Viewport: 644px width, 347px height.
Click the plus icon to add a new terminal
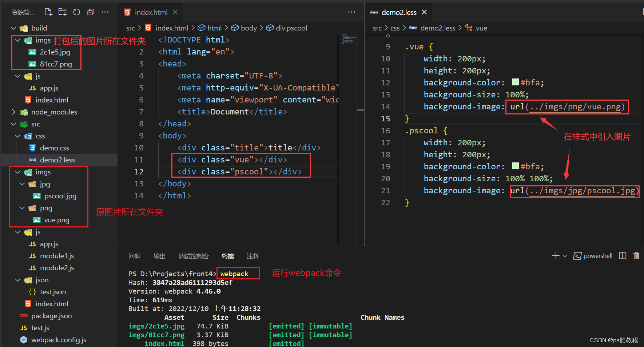point(556,256)
